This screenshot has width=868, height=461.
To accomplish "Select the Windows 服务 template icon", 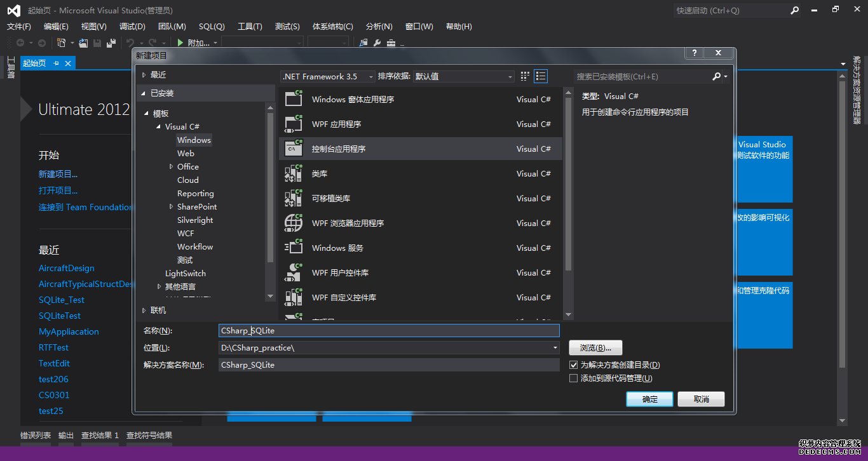I will [294, 248].
